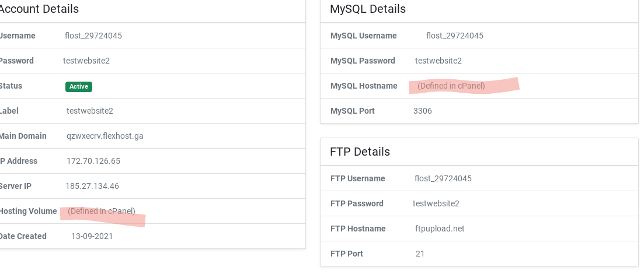Select the MySQL port 3306
Image resolution: width=644 pixels, height=274 pixels.
[423, 111]
